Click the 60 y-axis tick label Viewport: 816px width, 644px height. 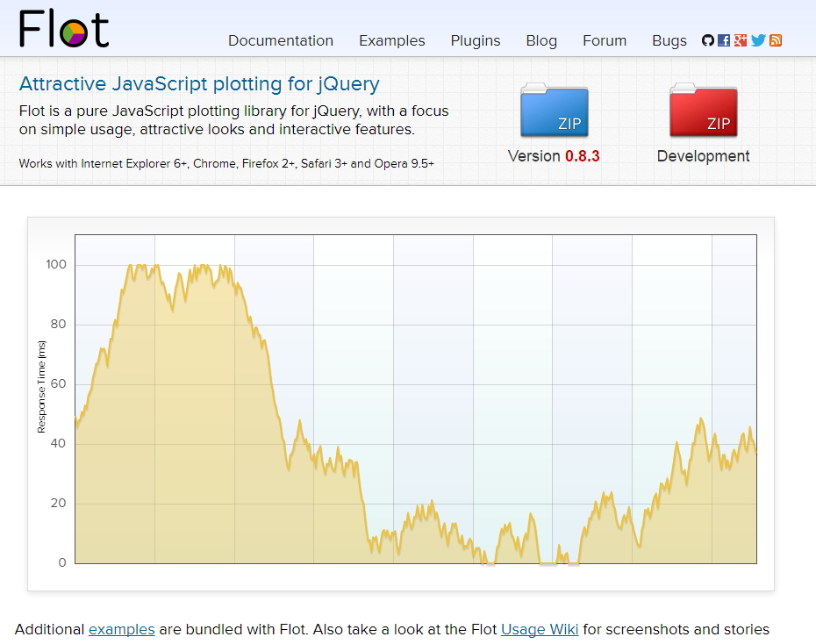[58, 384]
